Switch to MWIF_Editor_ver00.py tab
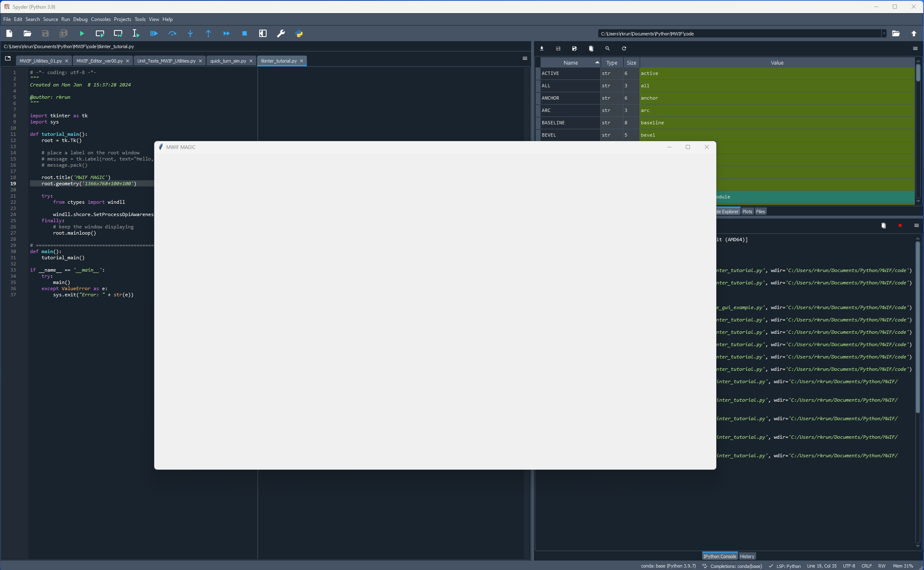 click(x=100, y=61)
